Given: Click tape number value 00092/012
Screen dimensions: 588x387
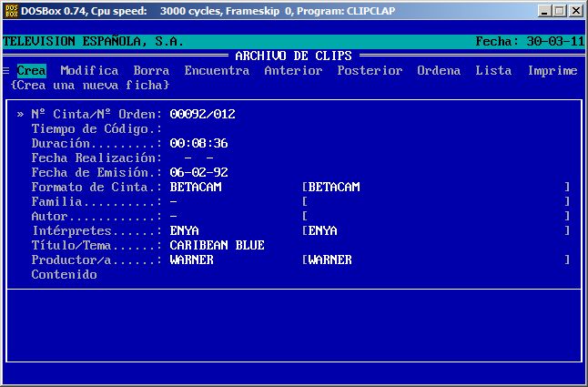Looking at the screenshot, I should click(202, 114).
